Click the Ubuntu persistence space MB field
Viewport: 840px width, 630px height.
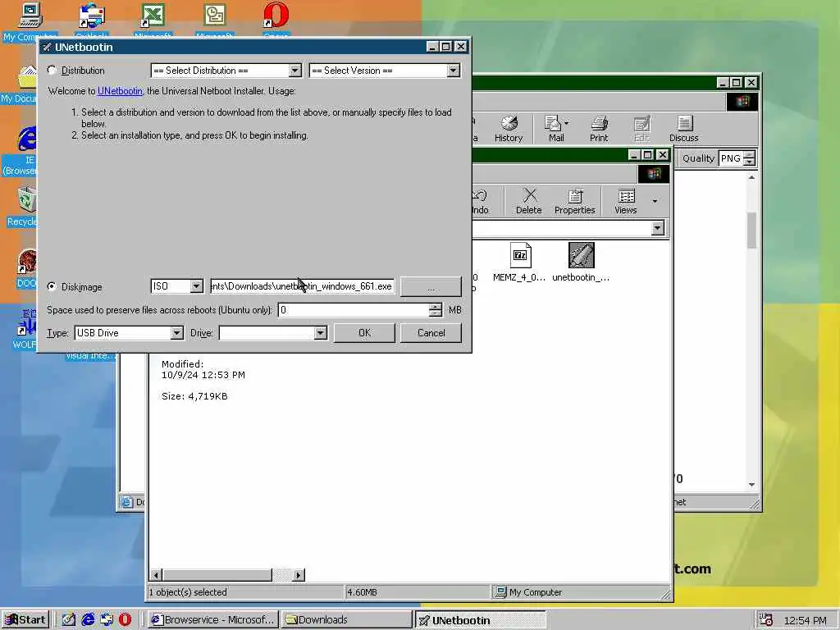click(x=354, y=309)
